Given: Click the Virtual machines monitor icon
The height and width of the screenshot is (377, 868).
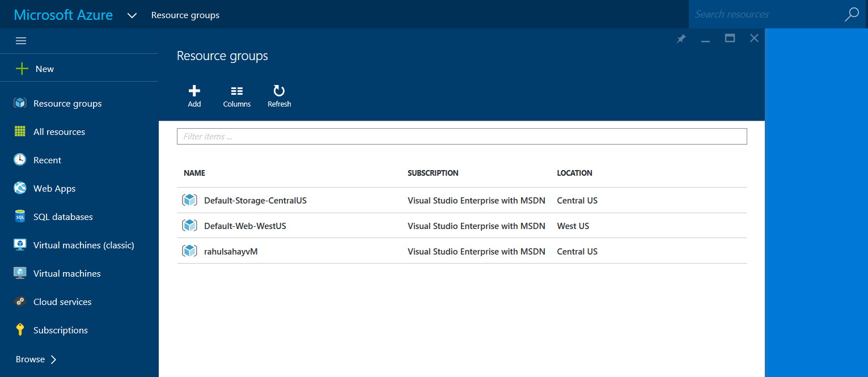Looking at the screenshot, I should tap(20, 273).
